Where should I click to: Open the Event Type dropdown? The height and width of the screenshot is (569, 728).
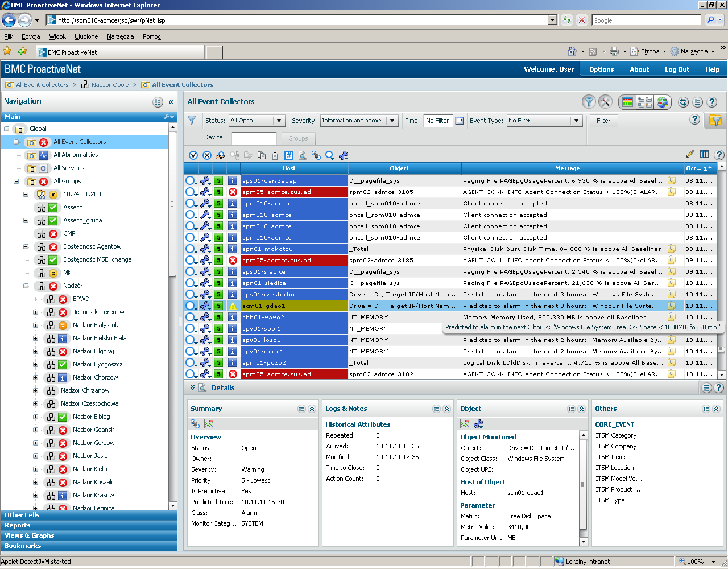[544, 121]
